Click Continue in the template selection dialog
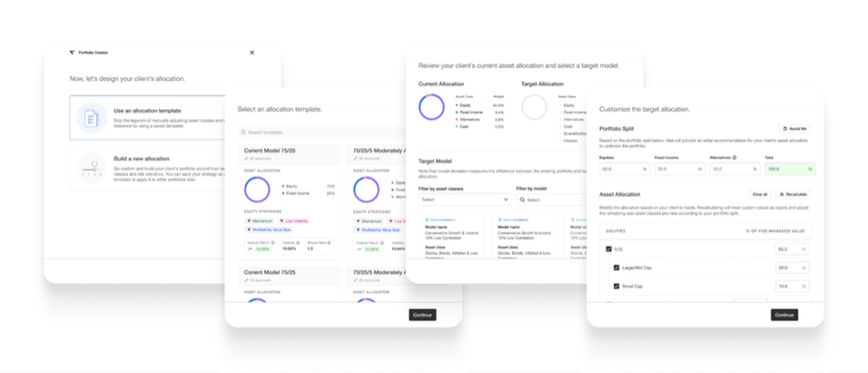The image size is (868, 373). (422, 315)
